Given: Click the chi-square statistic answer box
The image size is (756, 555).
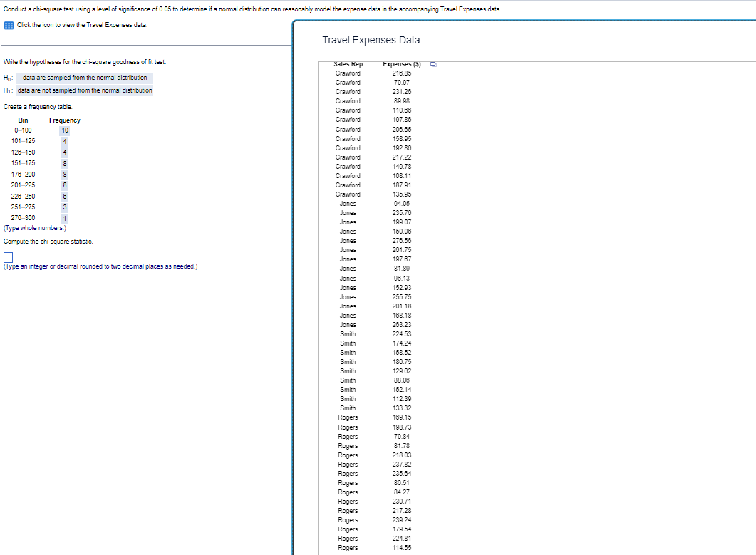Looking at the screenshot, I should click(8, 256).
